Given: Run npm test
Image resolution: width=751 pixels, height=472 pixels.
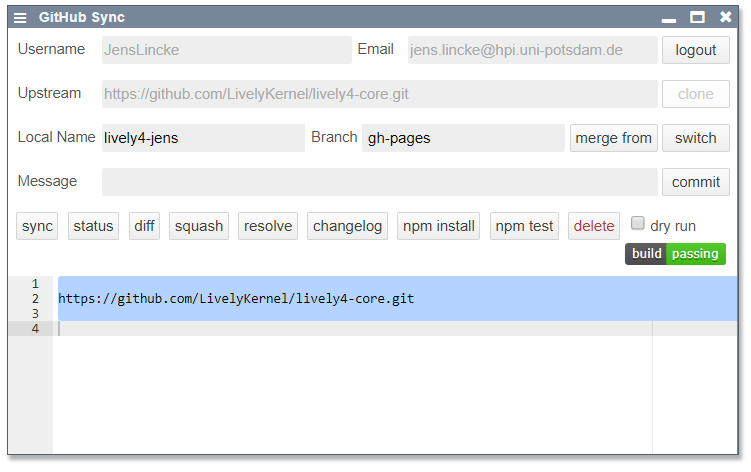Looking at the screenshot, I should 524,226.
